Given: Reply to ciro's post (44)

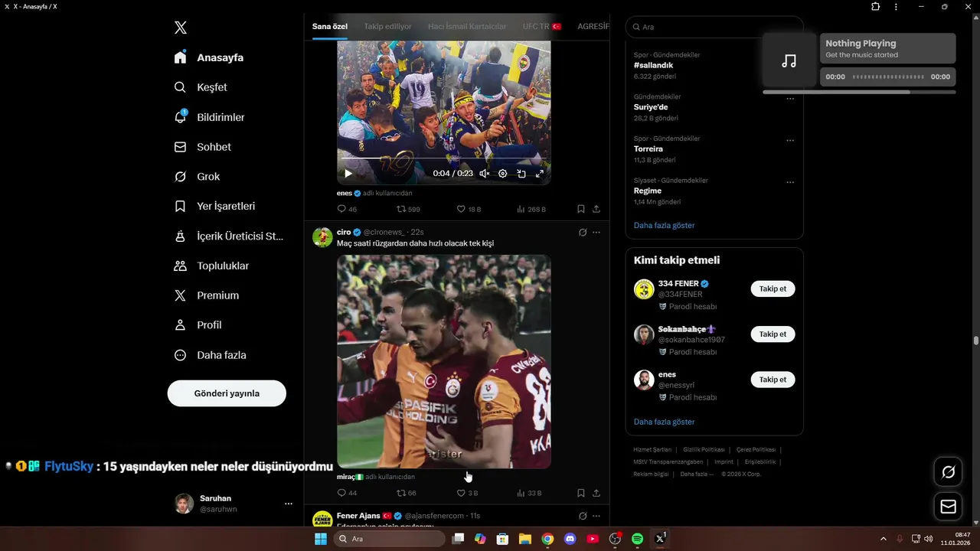Looking at the screenshot, I should coord(347,494).
